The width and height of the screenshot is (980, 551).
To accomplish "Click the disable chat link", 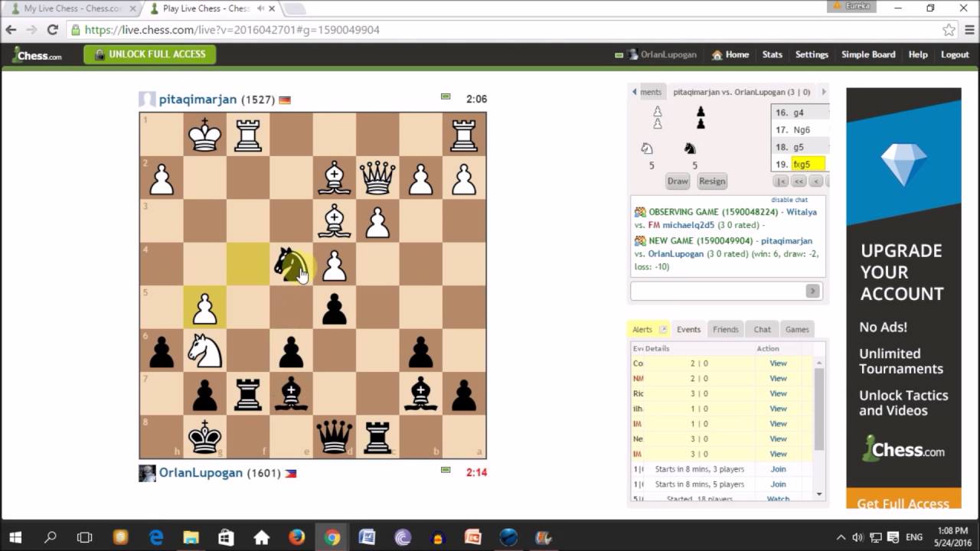I will pos(789,200).
